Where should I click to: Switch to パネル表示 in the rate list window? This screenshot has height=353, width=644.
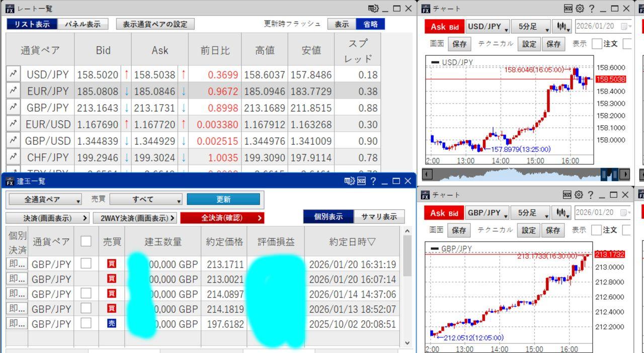84,23
